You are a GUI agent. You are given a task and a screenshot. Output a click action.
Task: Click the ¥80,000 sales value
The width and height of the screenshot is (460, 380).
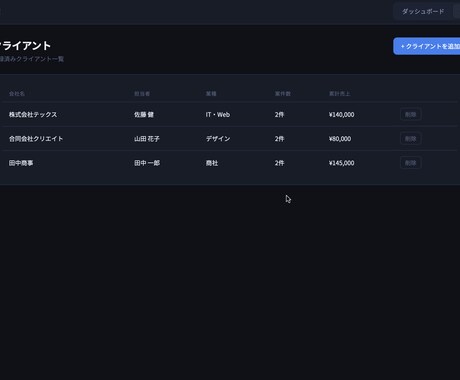tap(340, 139)
